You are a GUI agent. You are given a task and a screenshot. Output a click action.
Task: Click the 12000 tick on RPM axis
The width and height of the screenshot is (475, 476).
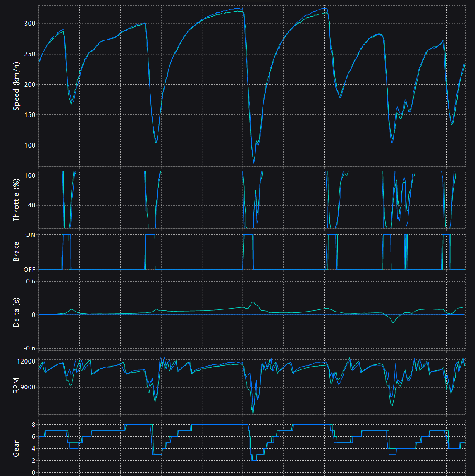click(x=26, y=361)
